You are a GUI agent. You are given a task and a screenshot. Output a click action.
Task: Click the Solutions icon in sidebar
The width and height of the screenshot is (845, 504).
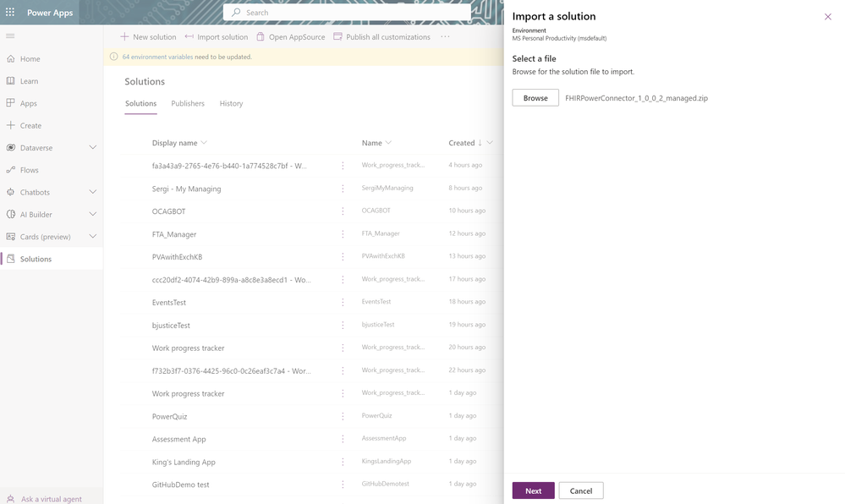tap(11, 259)
